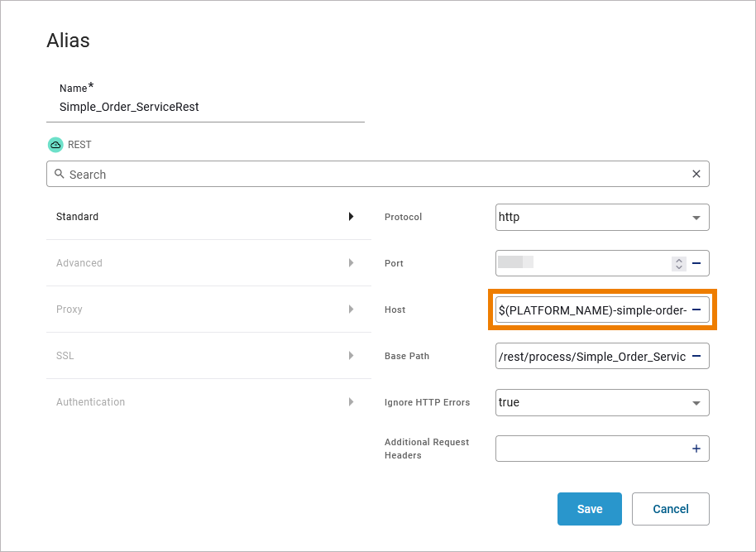
Task: Remove the Base Path value with minus
Action: [x=696, y=356]
